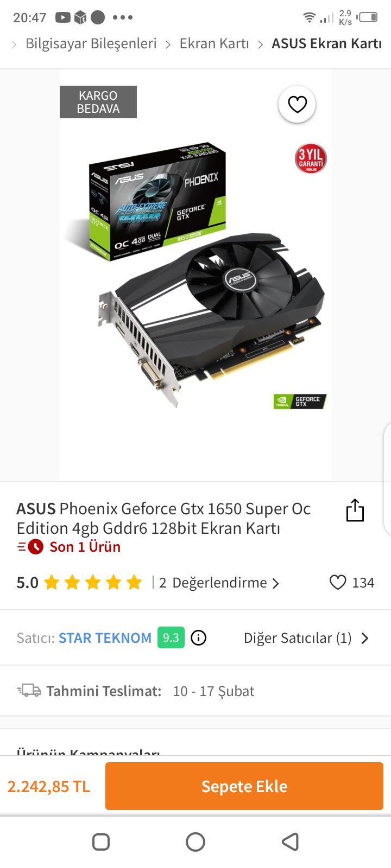Tap the share icon beside product title
Screen dimensions: 391x868
click(355, 510)
